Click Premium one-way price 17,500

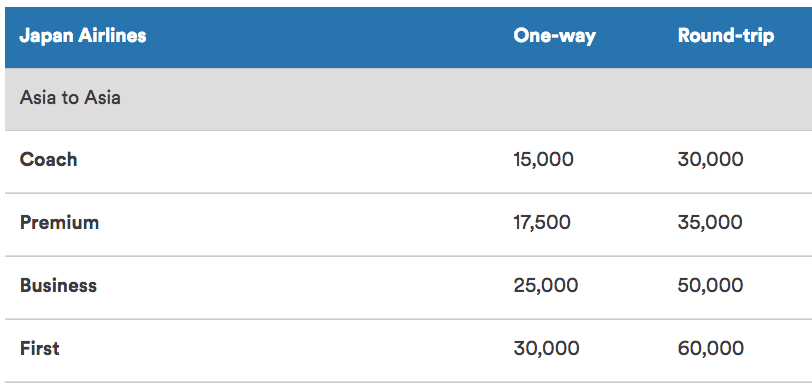542,223
